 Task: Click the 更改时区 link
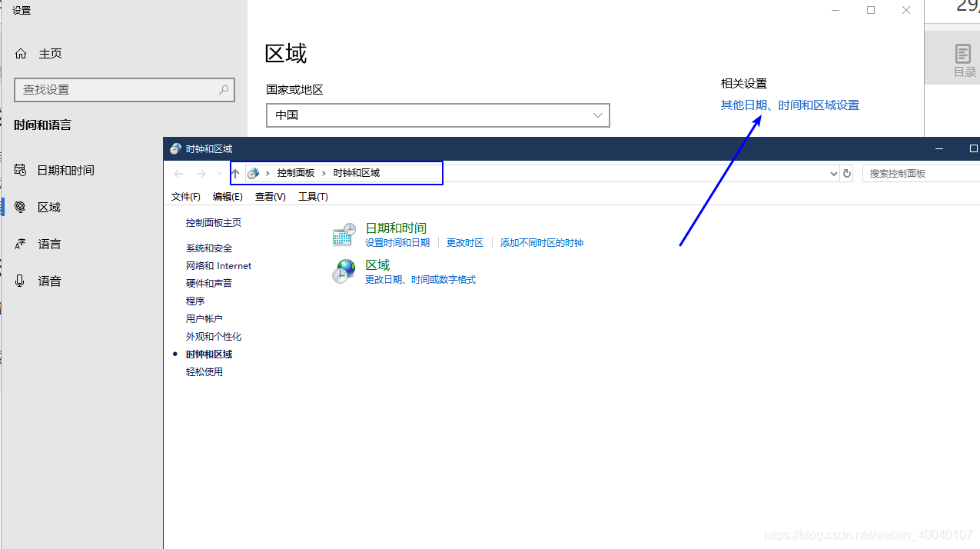464,242
